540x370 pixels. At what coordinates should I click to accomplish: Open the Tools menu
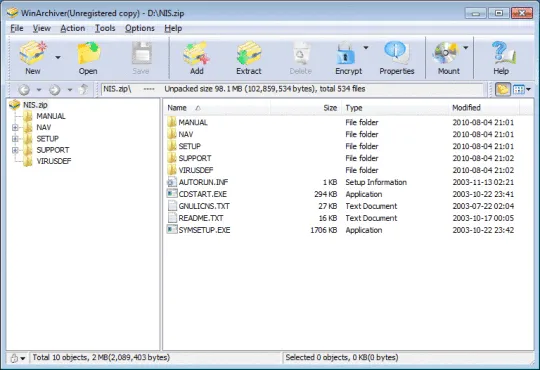105,28
